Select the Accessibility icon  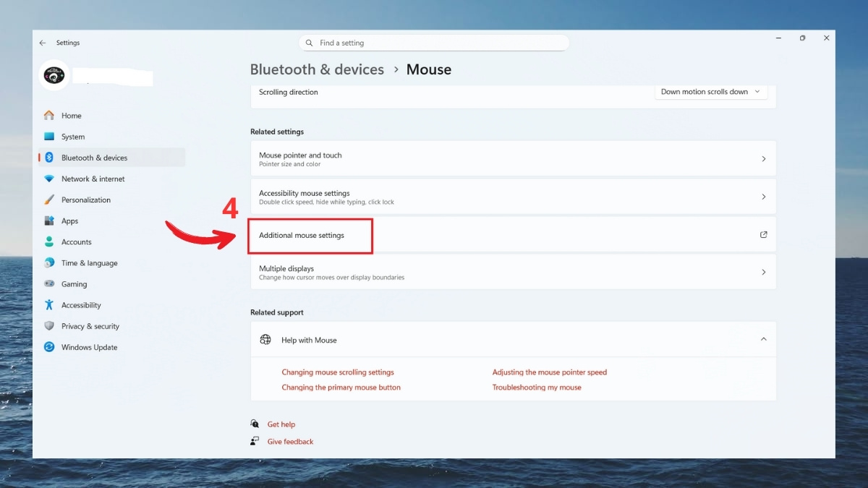[x=48, y=304]
